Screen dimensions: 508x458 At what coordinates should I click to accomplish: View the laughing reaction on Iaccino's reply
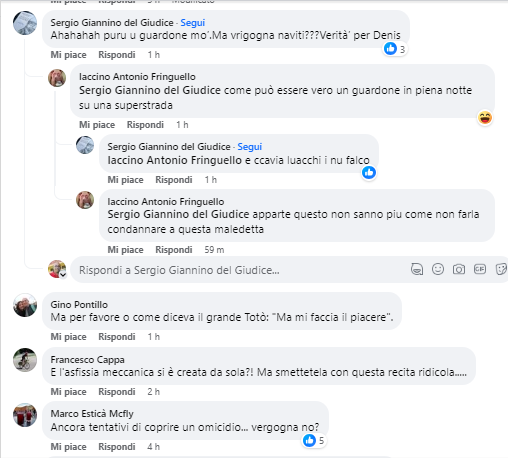point(485,118)
